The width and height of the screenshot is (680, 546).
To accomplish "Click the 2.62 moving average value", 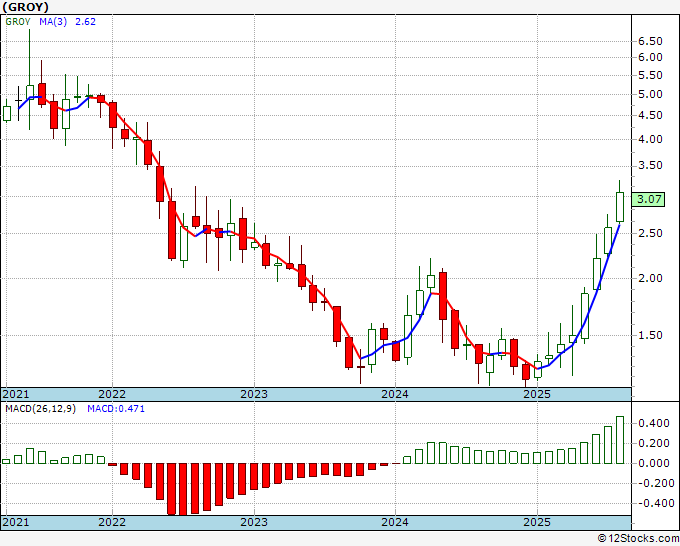I will click(85, 22).
